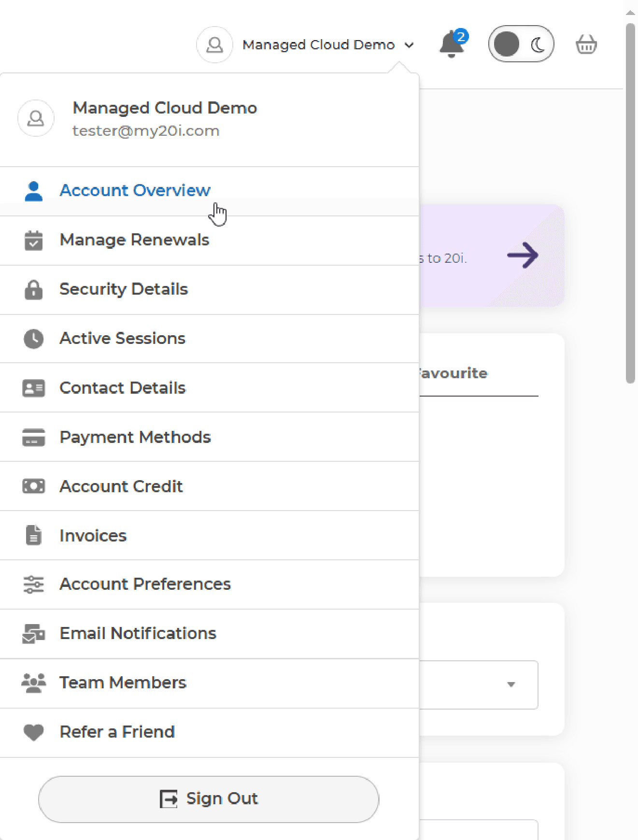
Task: Click the Email Notifications envelope icon
Action: coord(33,634)
